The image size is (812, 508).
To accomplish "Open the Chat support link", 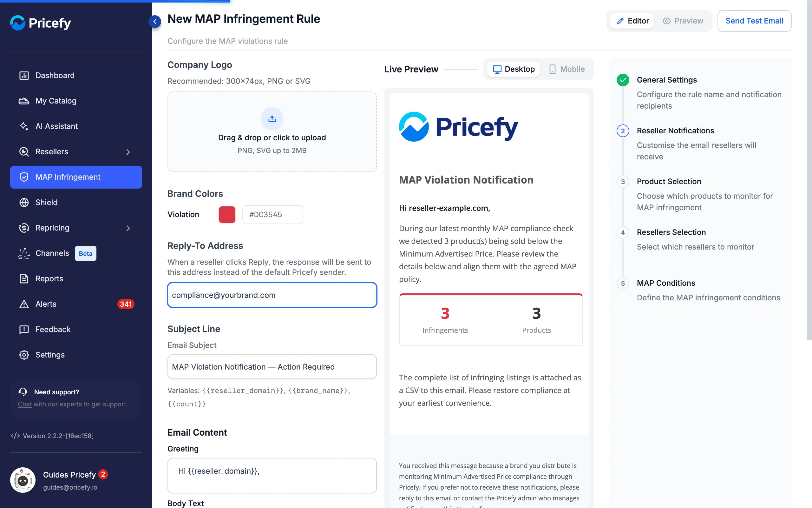I will 24,404.
